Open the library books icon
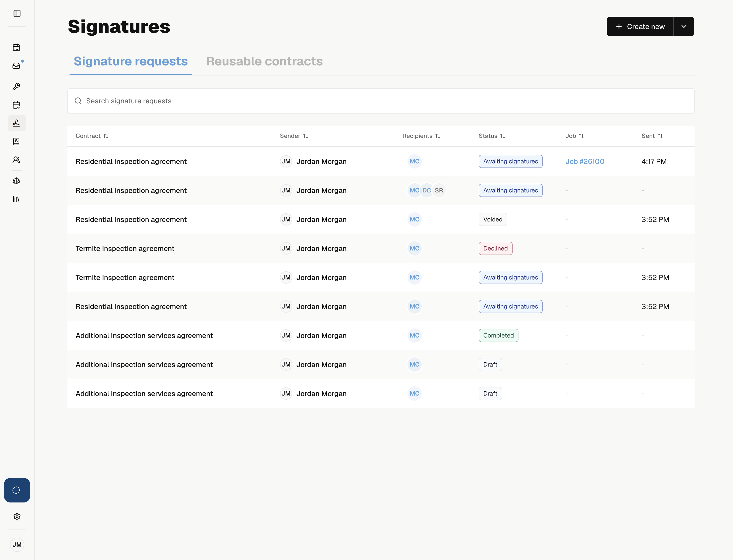Screen dimensions: 733x560 [16, 199]
